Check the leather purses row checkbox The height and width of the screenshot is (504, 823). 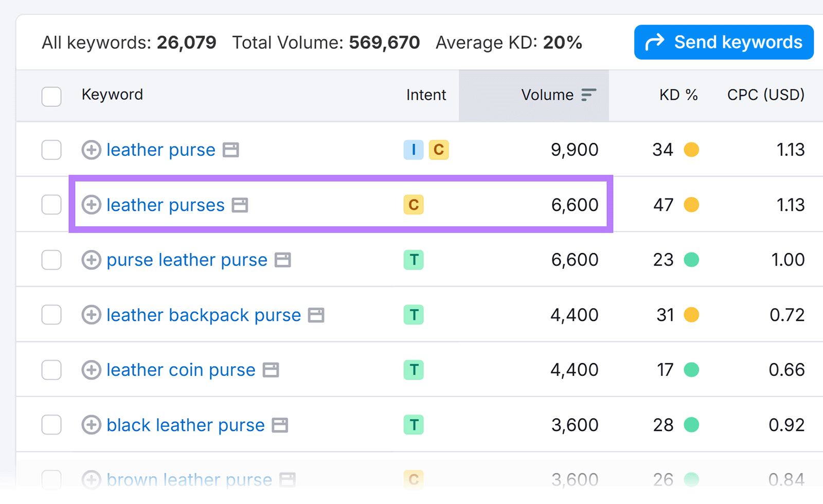point(51,205)
